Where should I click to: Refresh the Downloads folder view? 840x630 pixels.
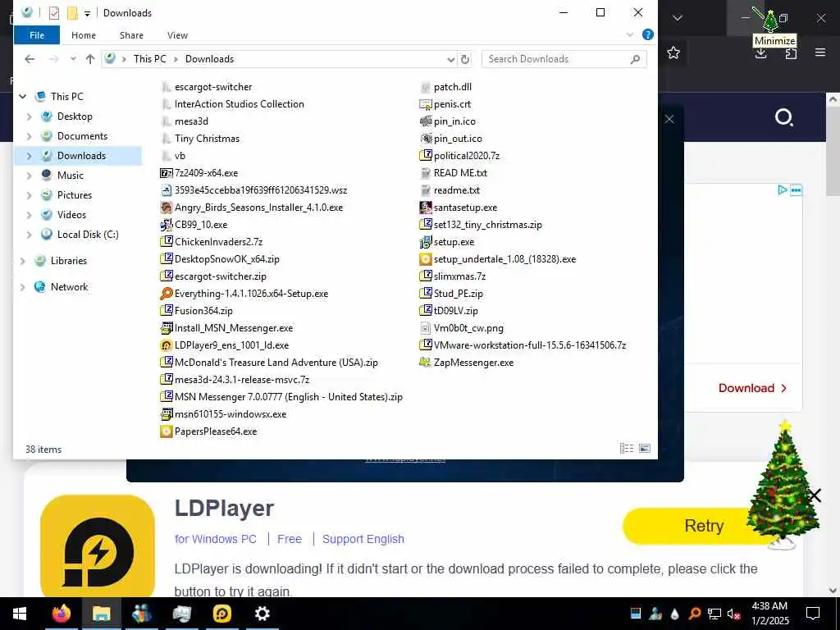[465, 59]
